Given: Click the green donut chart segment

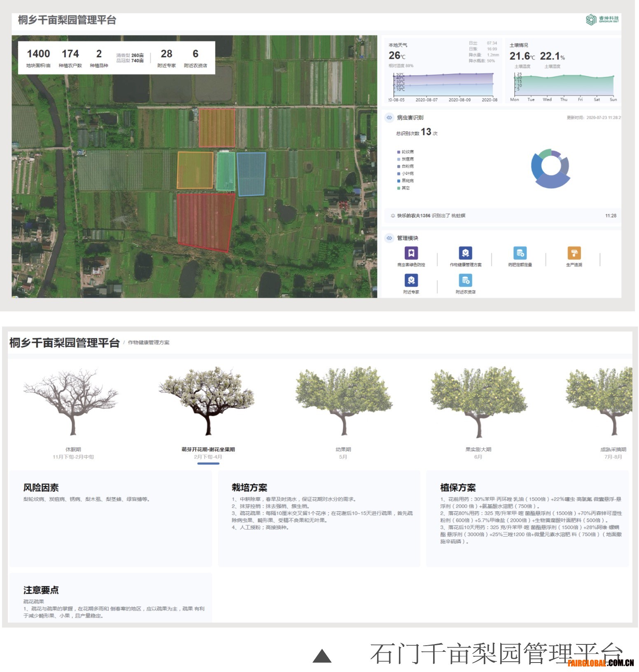Looking at the screenshot, I should [544, 154].
